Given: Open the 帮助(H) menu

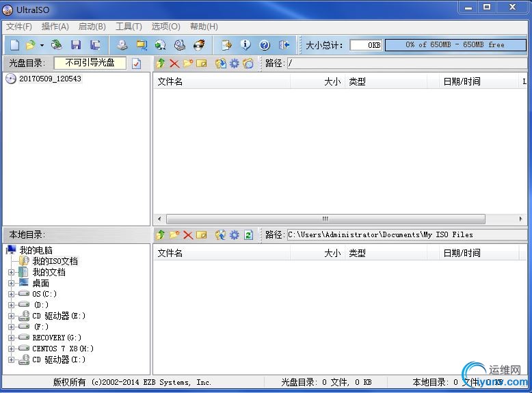Looking at the screenshot, I should coord(204,27).
